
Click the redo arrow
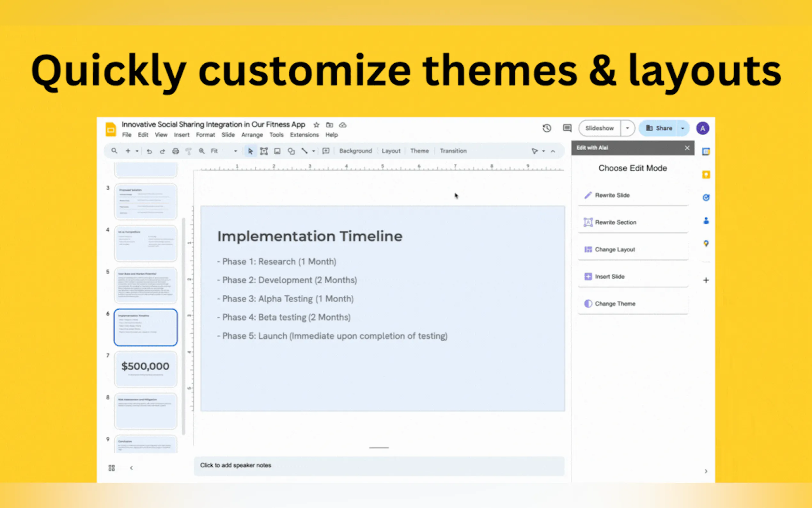[162, 151]
